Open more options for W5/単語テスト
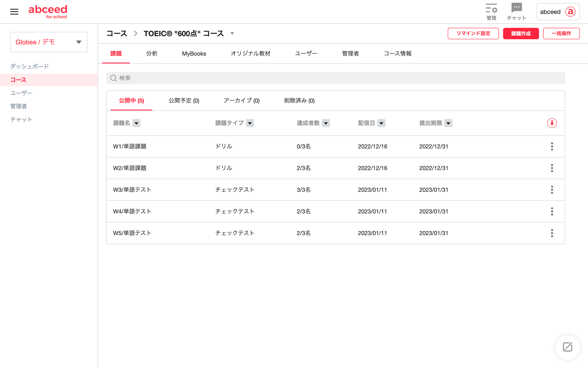This screenshot has width=588, height=368. click(x=552, y=233)
